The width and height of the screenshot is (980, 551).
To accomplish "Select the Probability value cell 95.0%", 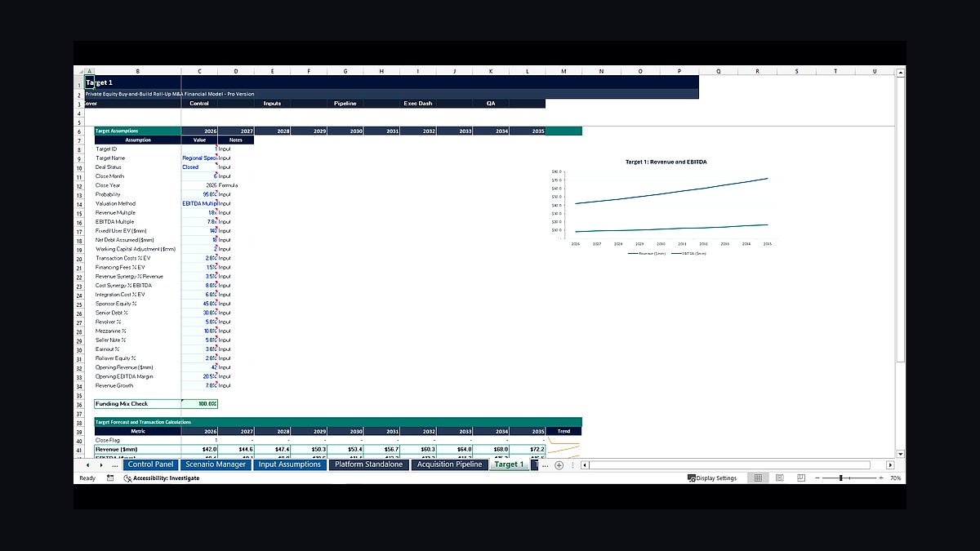I will 199,194.
